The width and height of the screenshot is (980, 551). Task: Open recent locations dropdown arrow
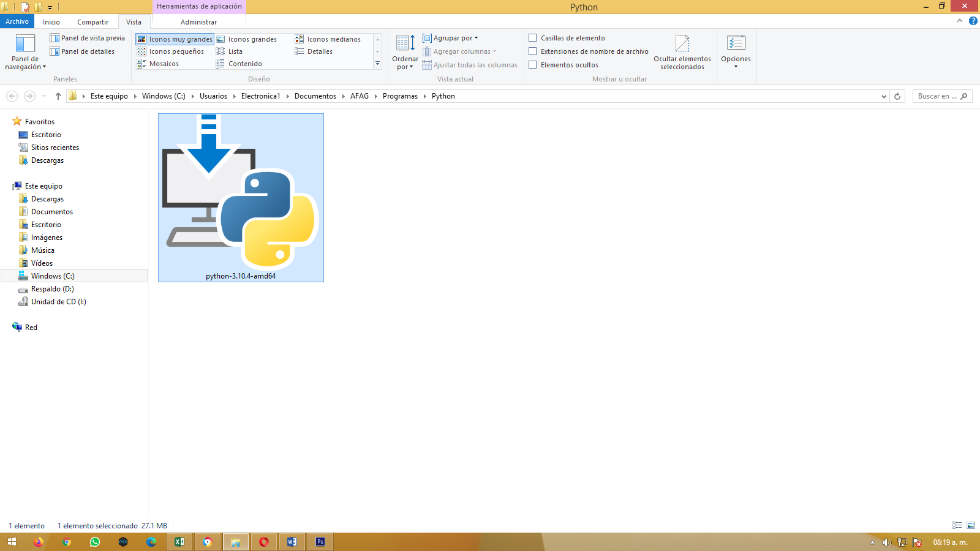coord(44,96)
